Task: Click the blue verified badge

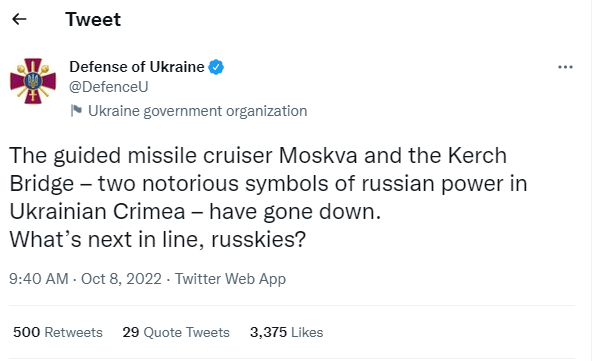Action: pos(216,67)
